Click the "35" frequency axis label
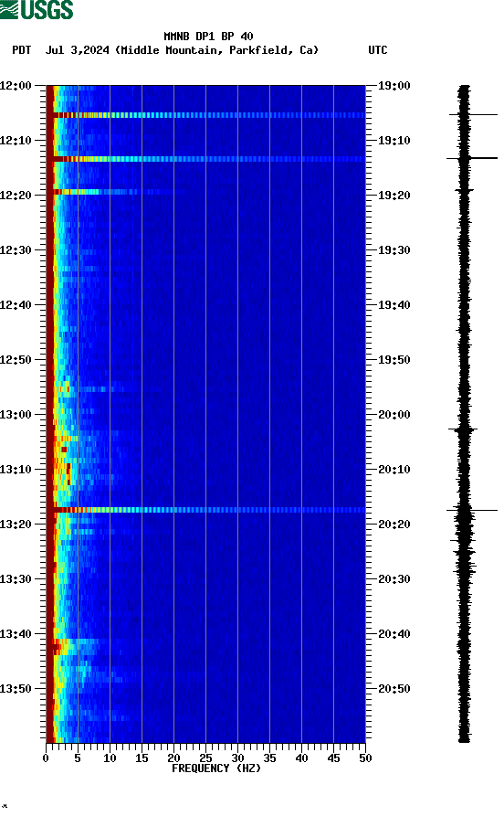 [x=269, y=758]
